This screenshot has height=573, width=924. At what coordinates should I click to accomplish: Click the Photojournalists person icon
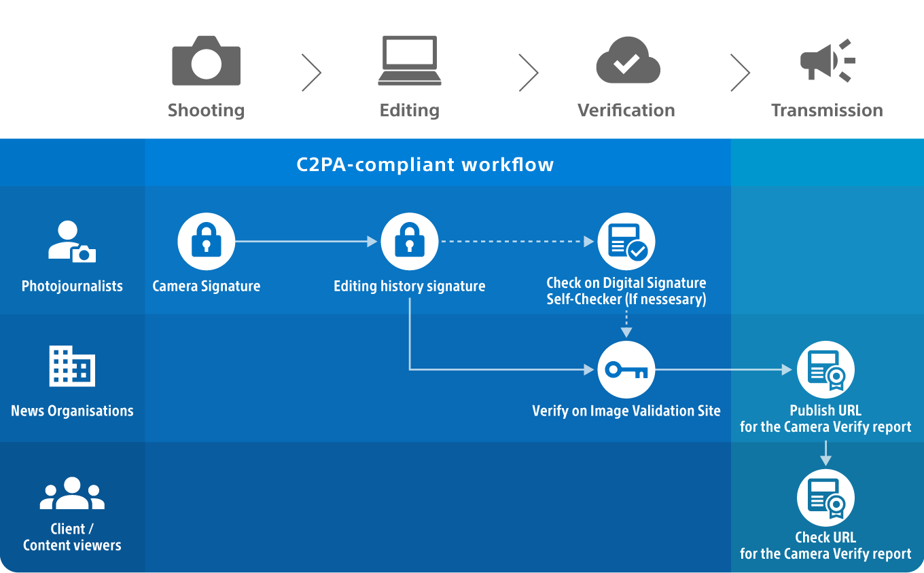coord(71,241)
